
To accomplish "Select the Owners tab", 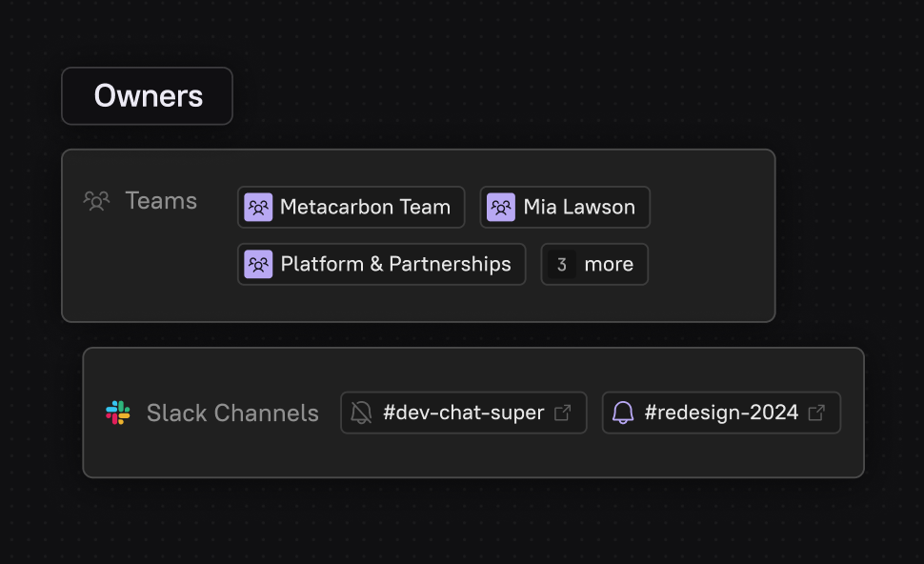I will (148, 96).
